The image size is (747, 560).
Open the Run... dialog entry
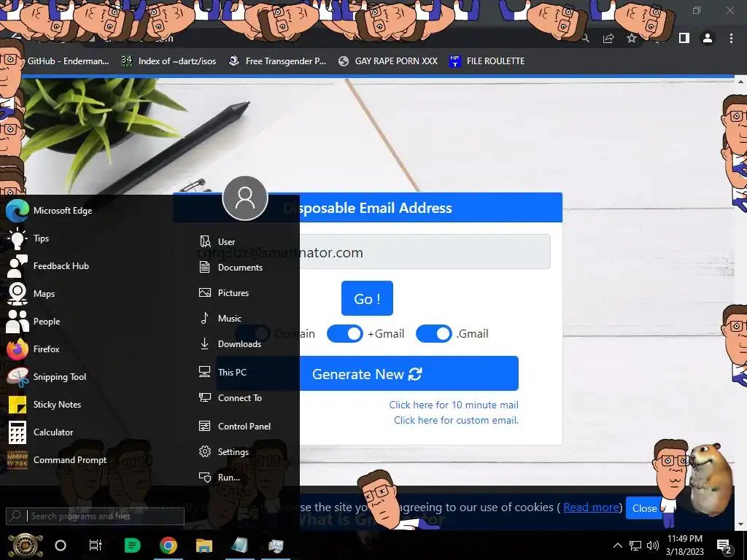(x=220, y=477)
